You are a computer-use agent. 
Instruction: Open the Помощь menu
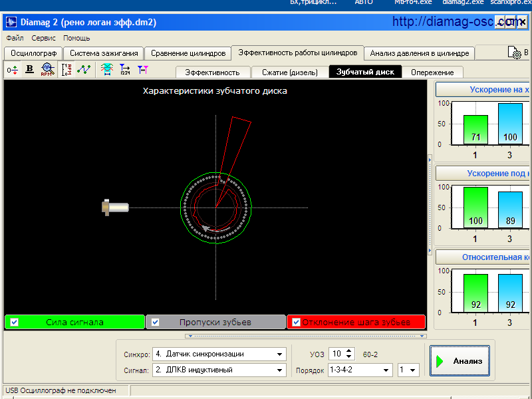coord(76,38)
